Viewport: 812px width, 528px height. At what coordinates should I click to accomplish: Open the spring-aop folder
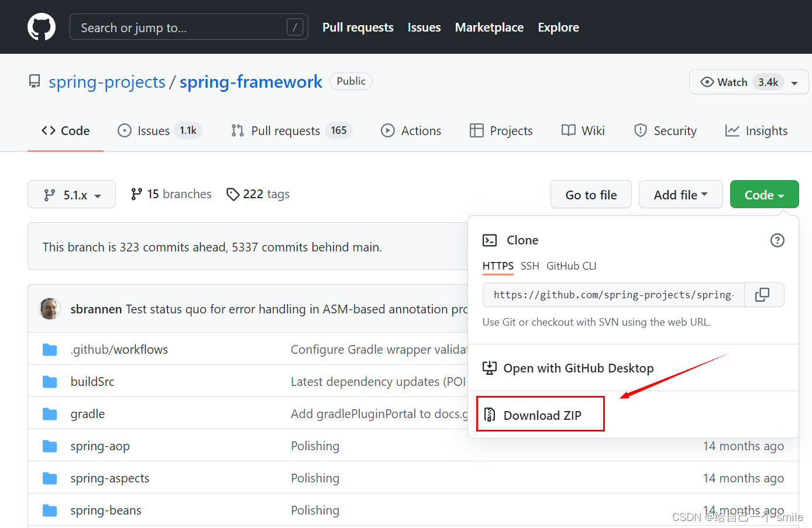point(100,446)
